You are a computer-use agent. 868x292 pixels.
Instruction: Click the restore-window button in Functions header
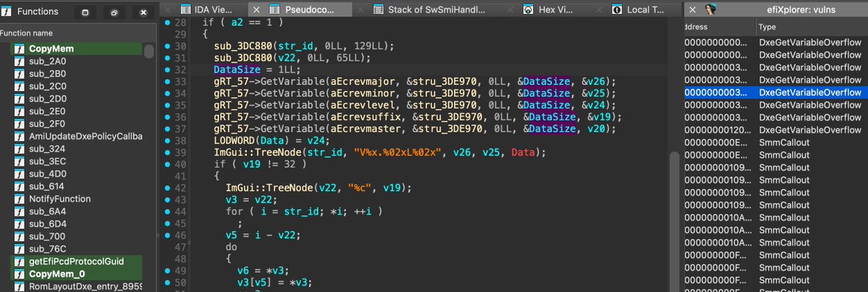click(114, 12)
